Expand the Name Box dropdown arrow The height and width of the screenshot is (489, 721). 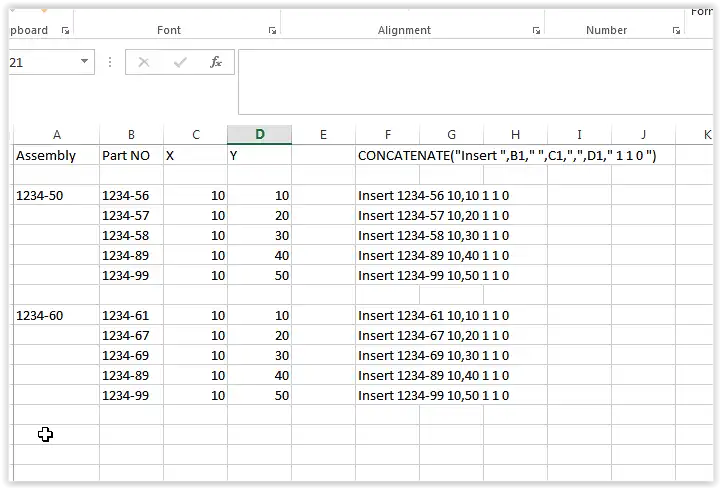coord(84,62)
